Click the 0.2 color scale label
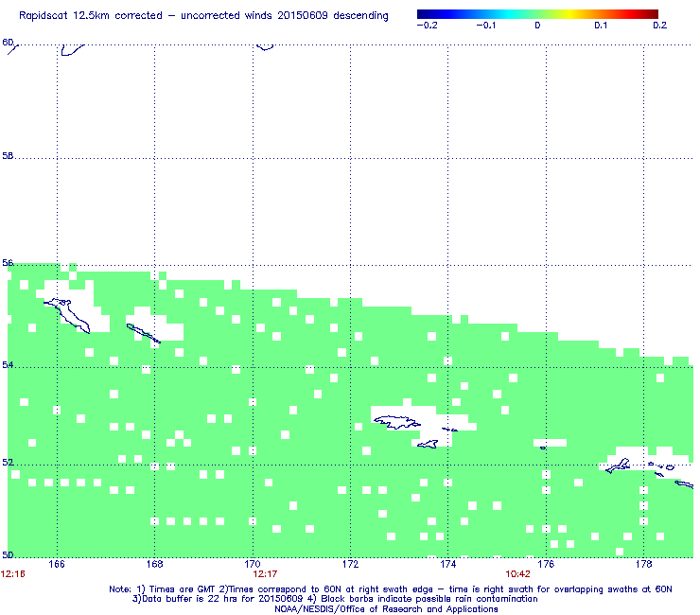700x615 pixels. tap(660, 26)
